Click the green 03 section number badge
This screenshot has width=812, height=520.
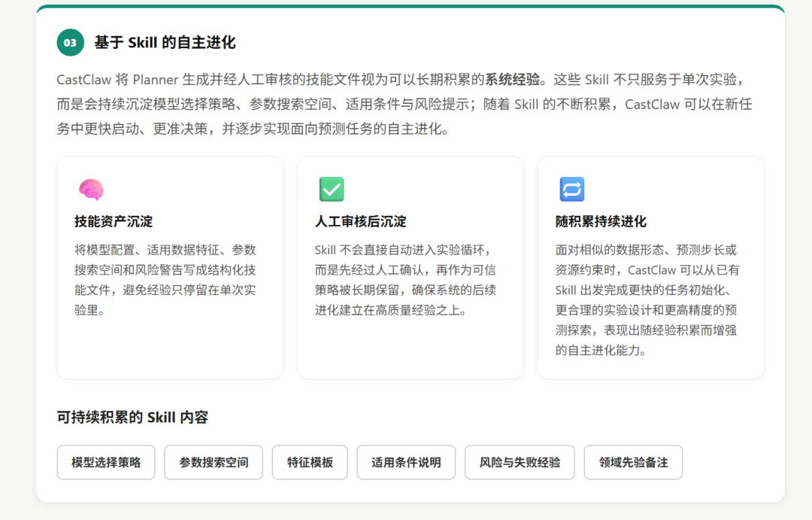(x=71, y=42)
